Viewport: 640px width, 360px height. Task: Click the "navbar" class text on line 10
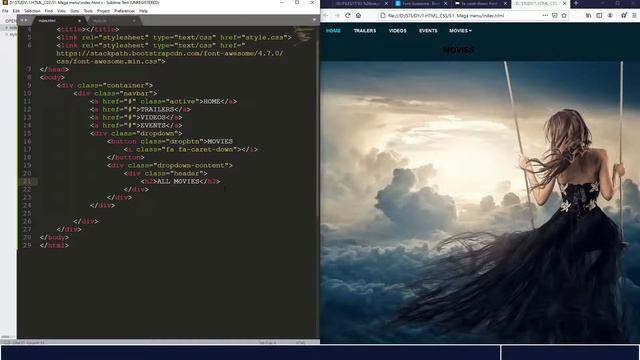(136, 93)
